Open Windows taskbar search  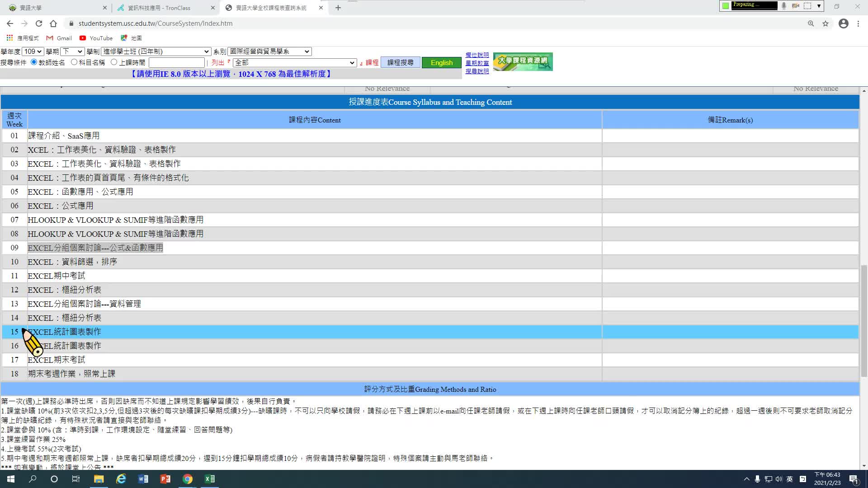click(x=33, y=479)
